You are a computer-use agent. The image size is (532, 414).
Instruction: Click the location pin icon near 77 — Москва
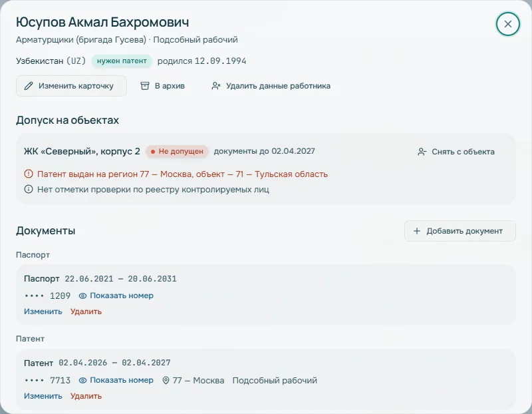pyautogui.click(x=166, y=380)
